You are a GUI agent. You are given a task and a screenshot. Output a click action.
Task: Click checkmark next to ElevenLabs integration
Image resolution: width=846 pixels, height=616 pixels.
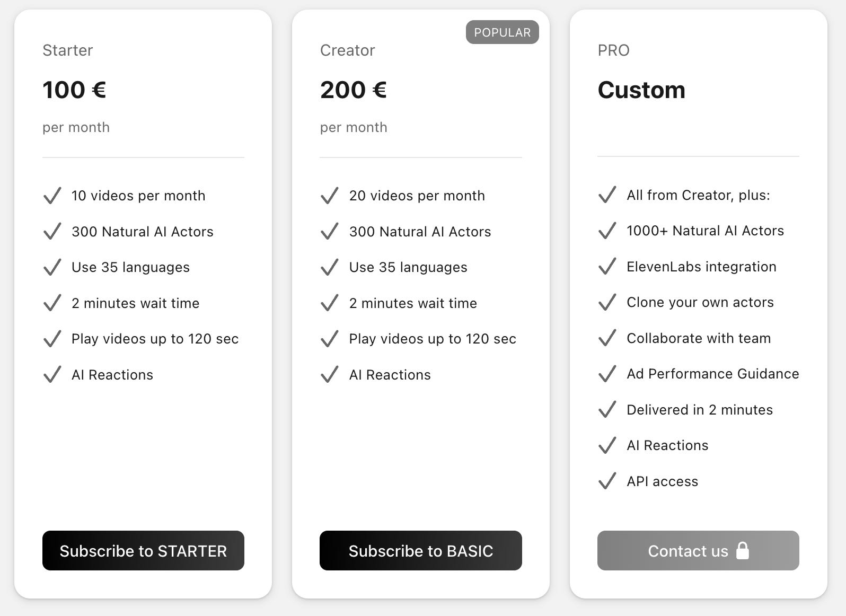click(607, 267)
